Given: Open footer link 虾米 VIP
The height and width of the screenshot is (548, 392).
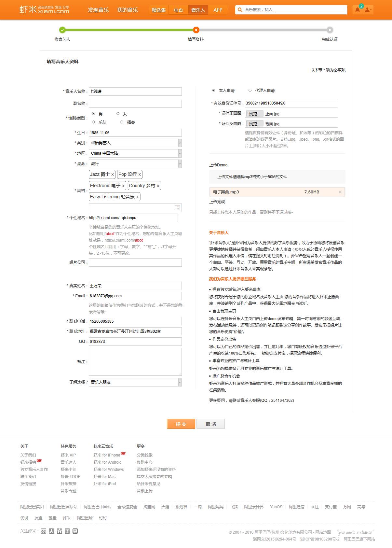Looking at the screenshot, I should click(x=68, y=455).
